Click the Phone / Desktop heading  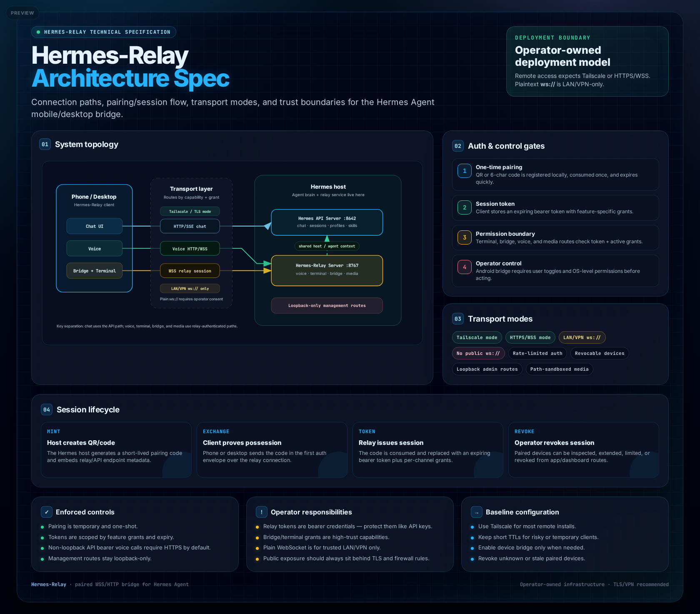(x=94, y=197)
